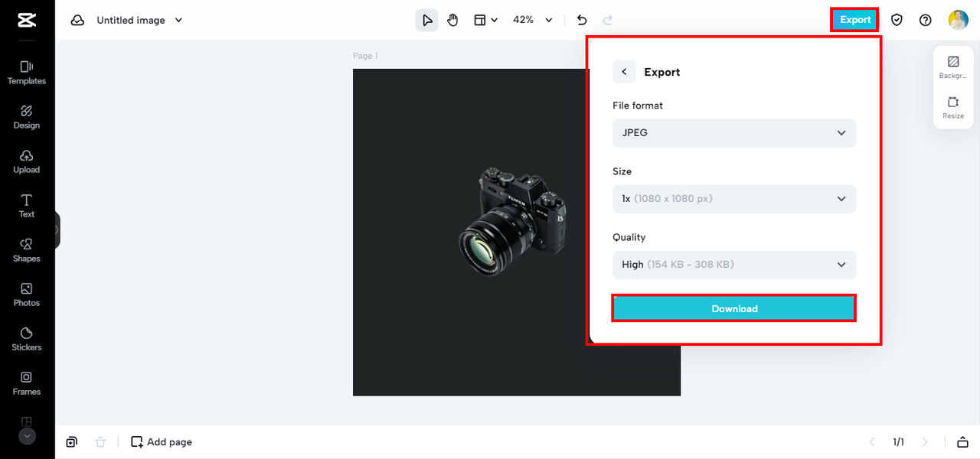Click the Page 1 label
Screen dimensions: 980x459
(x=365, y=56)
